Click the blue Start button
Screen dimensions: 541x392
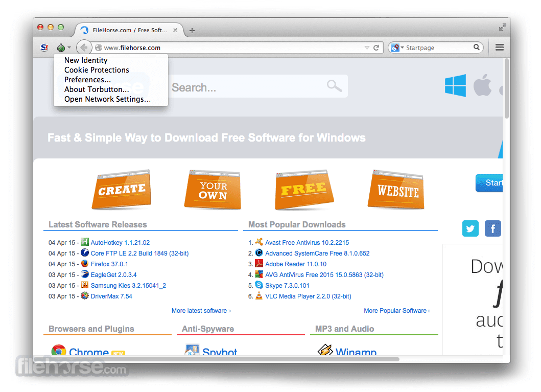tap(489, 183)
